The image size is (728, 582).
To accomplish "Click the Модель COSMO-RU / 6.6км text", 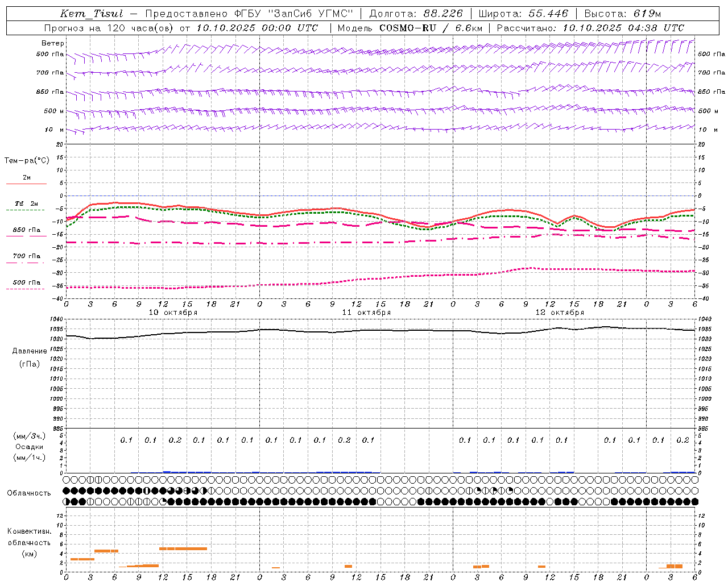I will coord(410,28).
